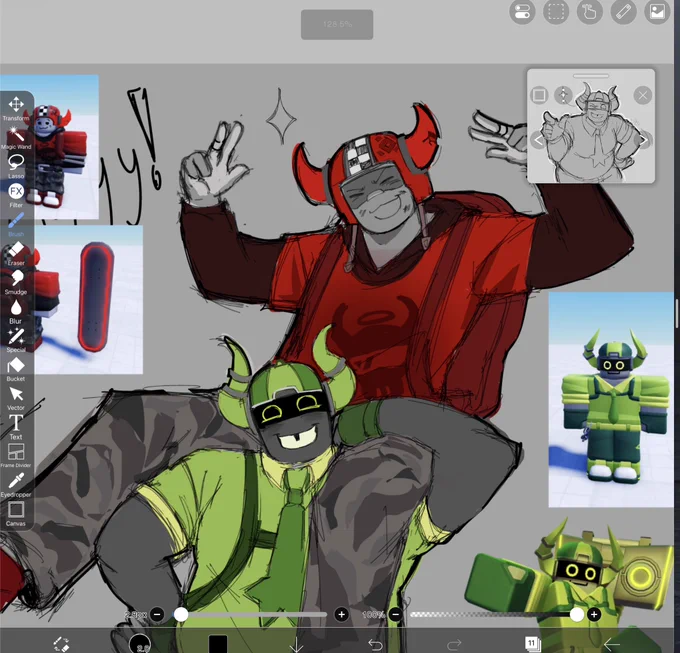Open the selection area menu icon
The height and width of the screenshot is (653, 680).
click(x=556, y=12)
